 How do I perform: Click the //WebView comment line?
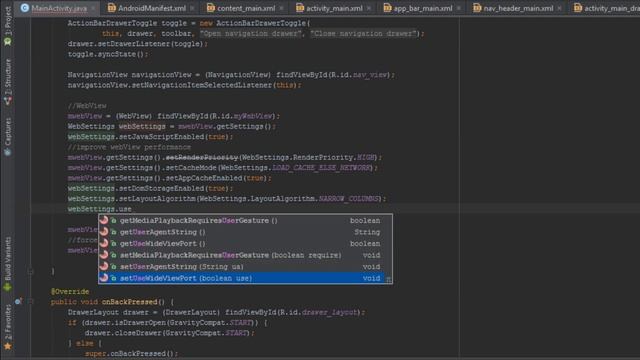tap(87, 106)
